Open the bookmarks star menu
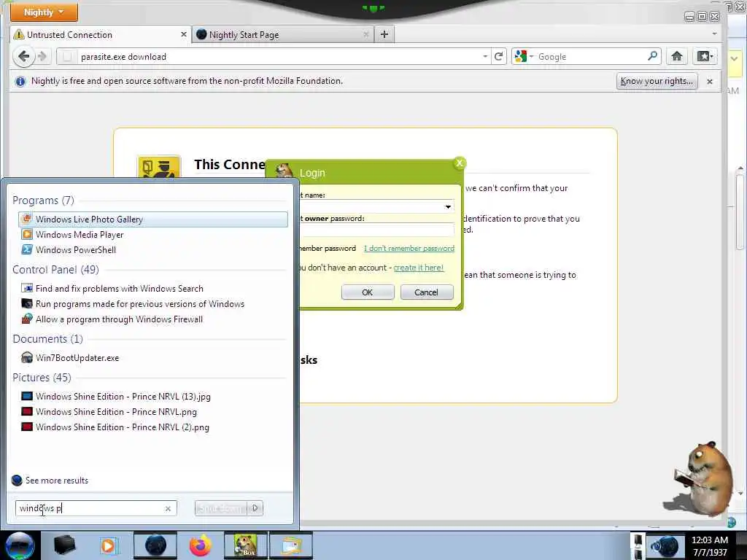 click(705, 56)
